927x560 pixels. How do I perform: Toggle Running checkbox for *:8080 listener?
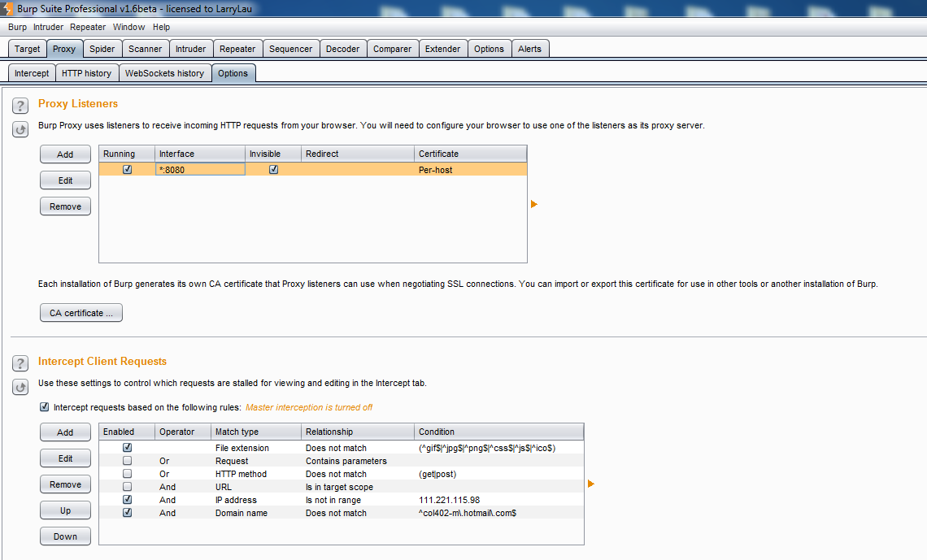127,170
